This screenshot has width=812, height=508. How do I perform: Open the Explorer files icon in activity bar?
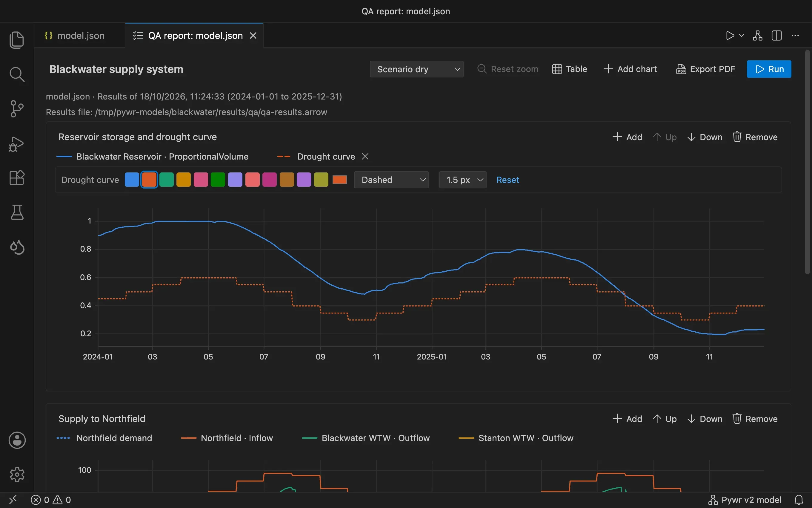pos(17,40)
